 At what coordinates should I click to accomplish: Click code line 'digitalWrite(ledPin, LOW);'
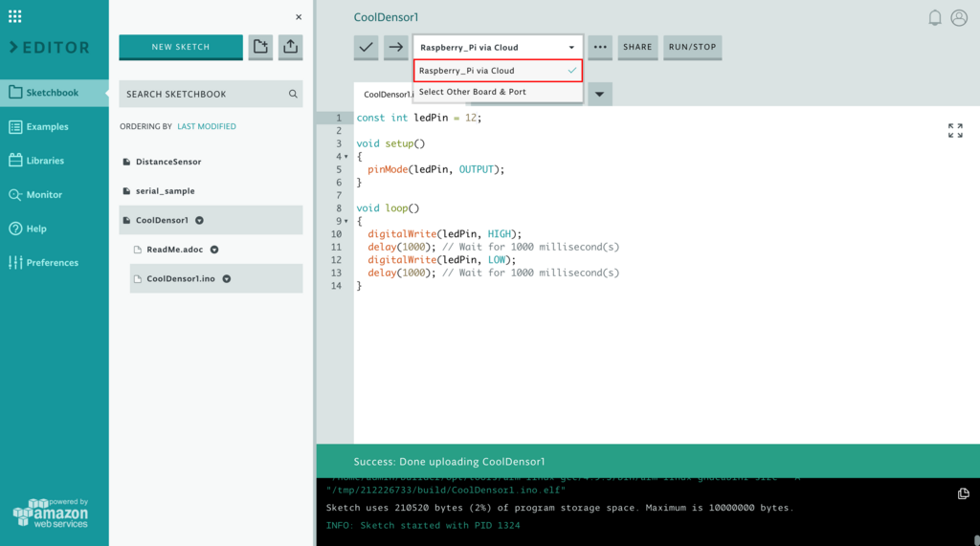tap(441, 260)
